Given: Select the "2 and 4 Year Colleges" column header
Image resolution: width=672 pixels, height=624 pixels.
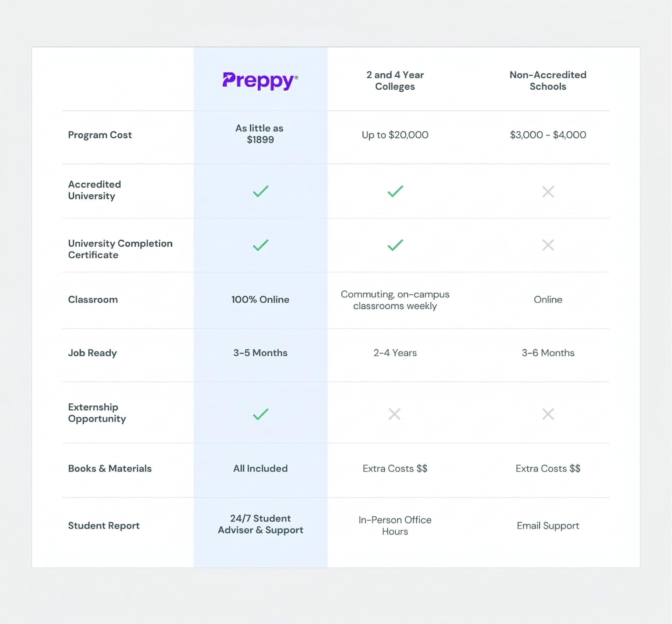Looking at the screenshot, I should [395, 81].
